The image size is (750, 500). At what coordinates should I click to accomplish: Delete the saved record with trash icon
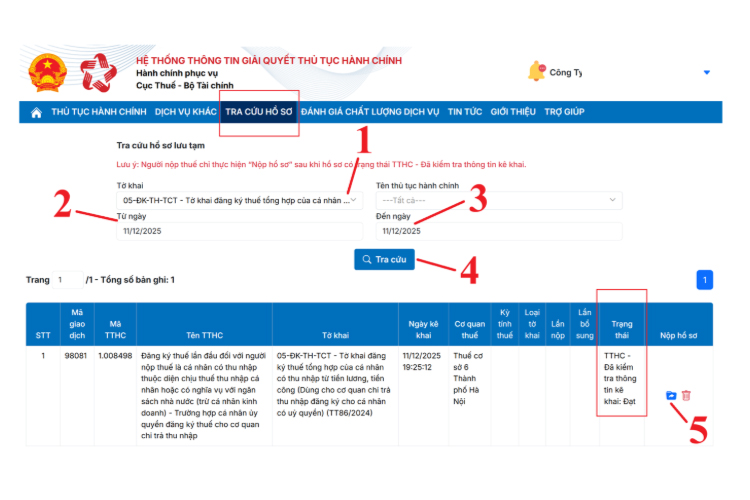pos(686,395)
